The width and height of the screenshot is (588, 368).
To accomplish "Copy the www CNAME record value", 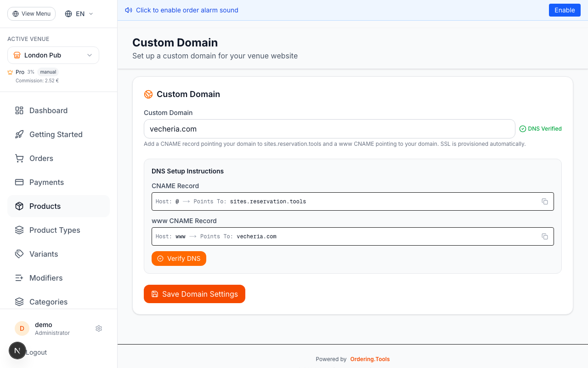I will tap(545, 236).
